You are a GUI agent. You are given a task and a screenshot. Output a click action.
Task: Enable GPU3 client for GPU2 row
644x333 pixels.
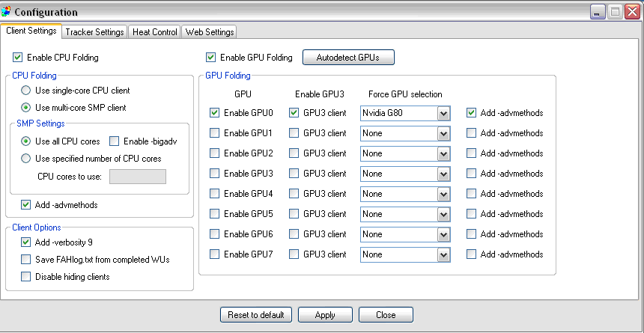[294, 153]
